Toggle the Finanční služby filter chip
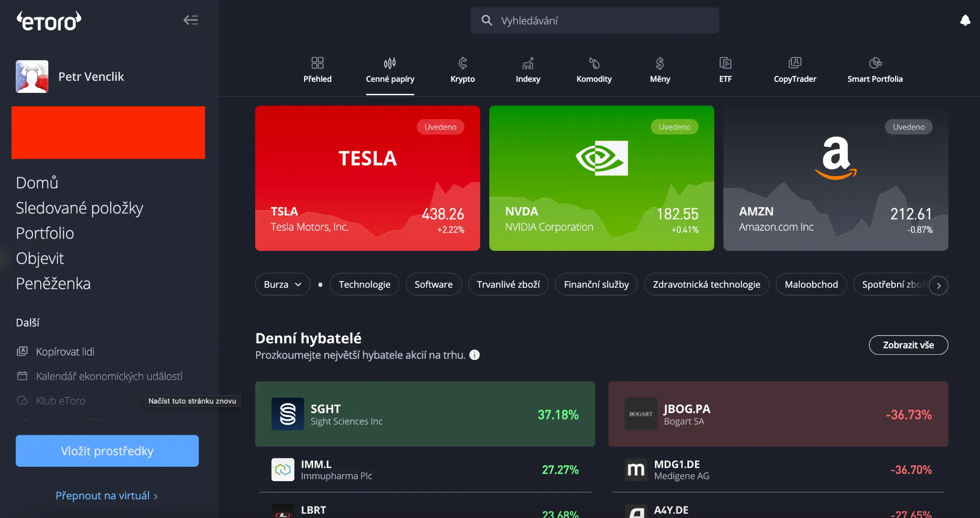Viewport: 980px width, 518px height. click(x=596, y=284)
